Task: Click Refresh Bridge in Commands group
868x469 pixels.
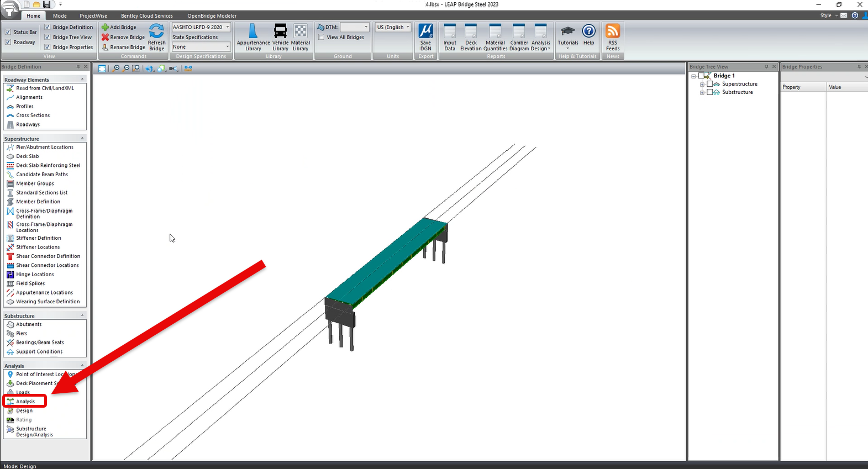Action: pos(156,38)
